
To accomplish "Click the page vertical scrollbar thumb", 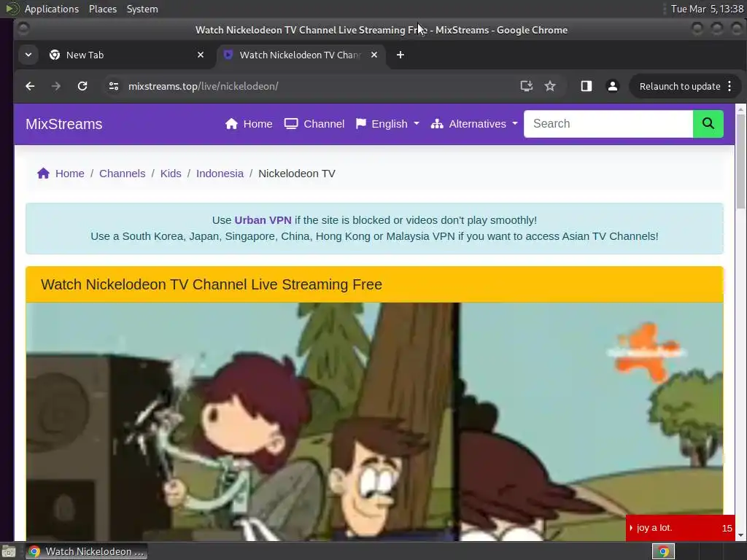I will click(740, 162).
